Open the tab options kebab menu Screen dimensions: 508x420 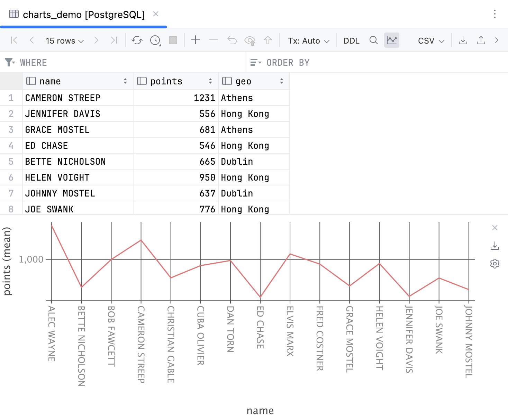pos(495,14)
